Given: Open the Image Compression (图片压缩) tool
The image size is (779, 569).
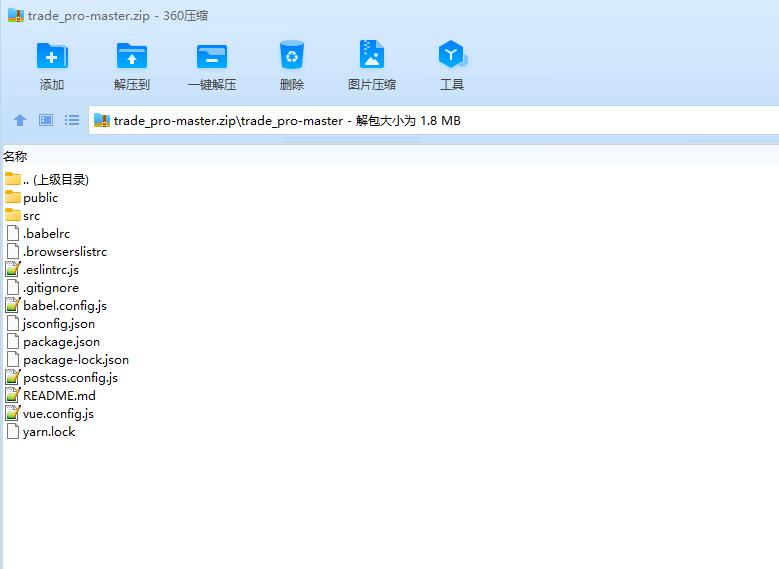Looking at the screenshot, I should pyautogui.click(x=372, y=56).
